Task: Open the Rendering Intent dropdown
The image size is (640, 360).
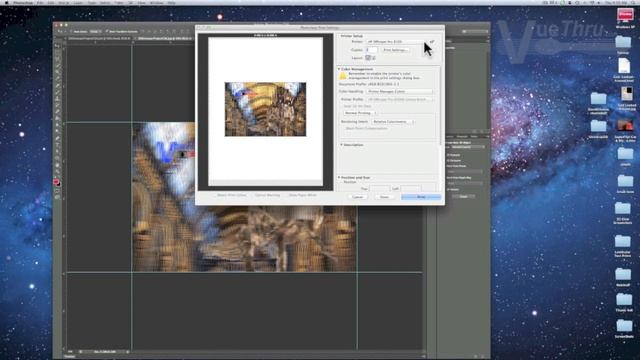Action: coord(393,122)
